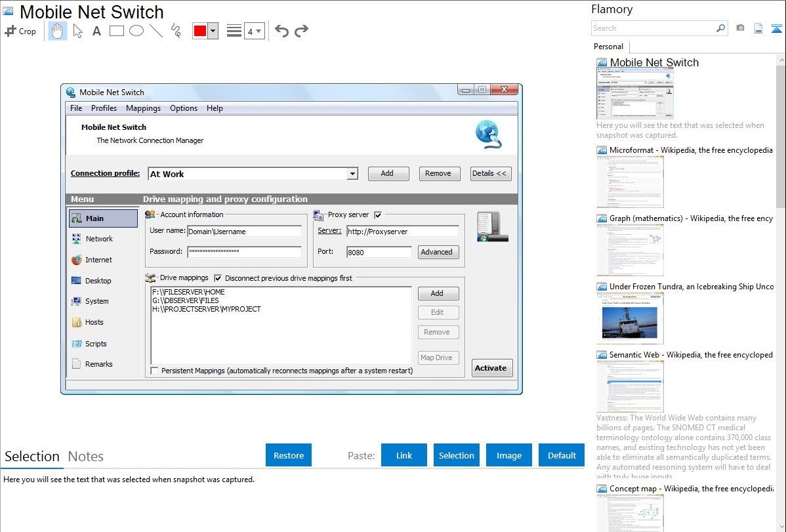Image resolution: width=786 pixels, height=532 pixels.
Task: Select the Personal tab
Action: click(609, 47)
